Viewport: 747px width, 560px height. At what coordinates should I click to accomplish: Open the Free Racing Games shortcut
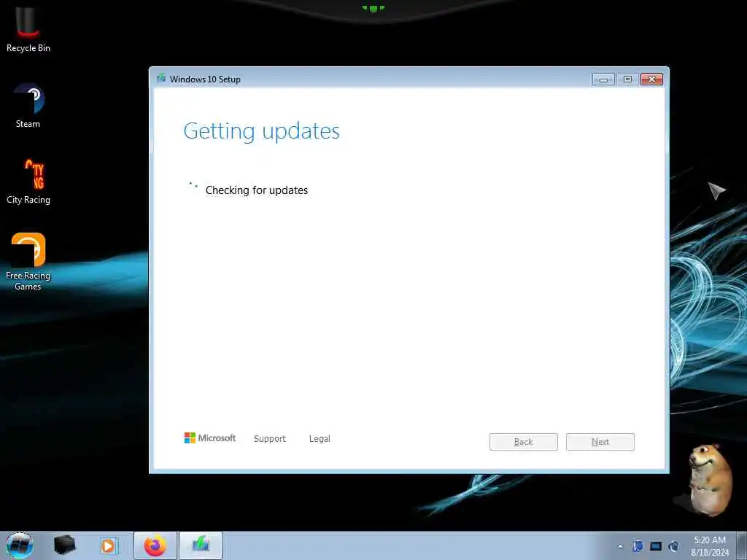click(x=28, y=262)
